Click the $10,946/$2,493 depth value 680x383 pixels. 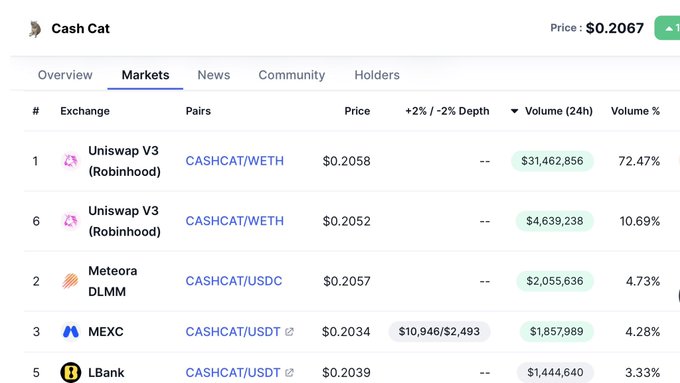coord(439,332)
